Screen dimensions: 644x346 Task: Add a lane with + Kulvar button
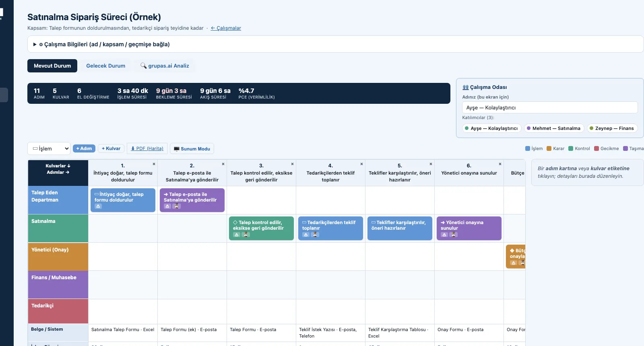[x=111, y=148]
